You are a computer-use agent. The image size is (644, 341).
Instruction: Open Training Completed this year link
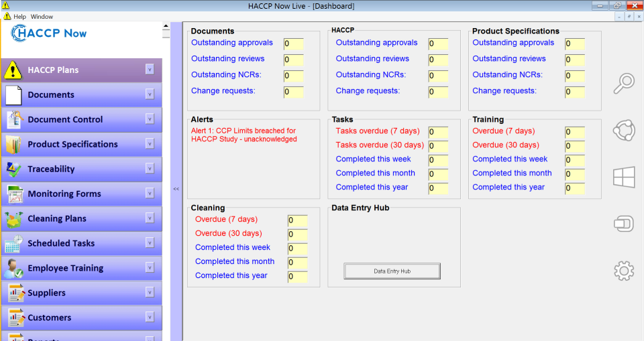pyautogui.click(x=508, y=187)
